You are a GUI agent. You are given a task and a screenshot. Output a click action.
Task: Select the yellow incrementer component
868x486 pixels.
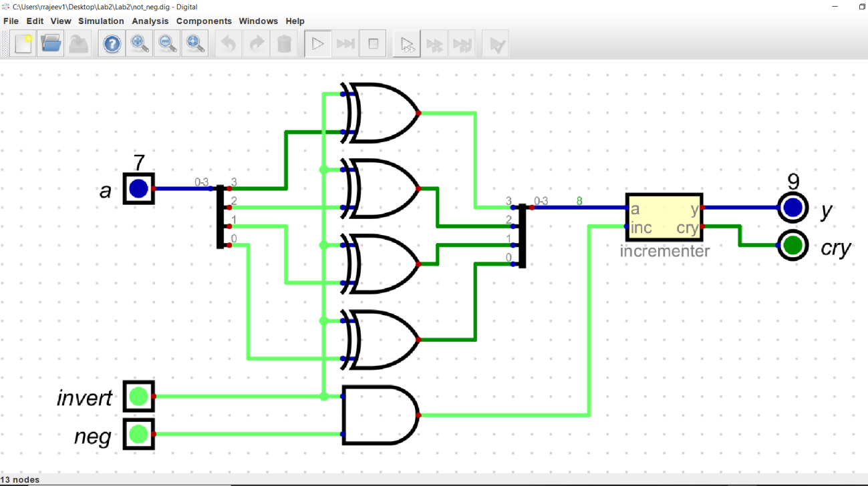point(664,218)
